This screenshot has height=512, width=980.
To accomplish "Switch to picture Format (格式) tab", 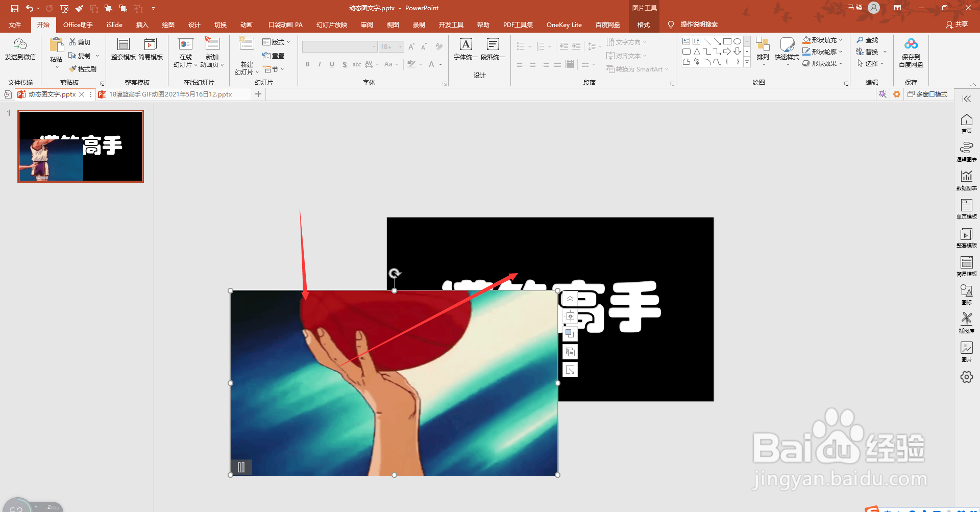I will 644,25.
